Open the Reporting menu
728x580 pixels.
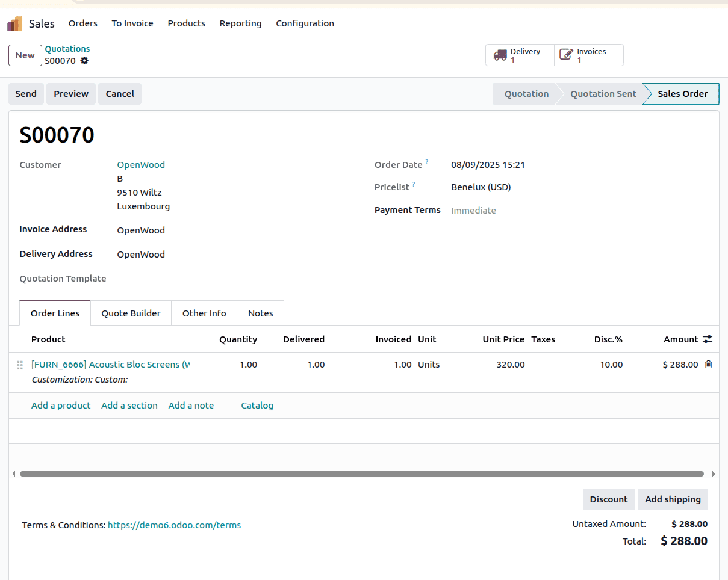[x=240, y=23]
